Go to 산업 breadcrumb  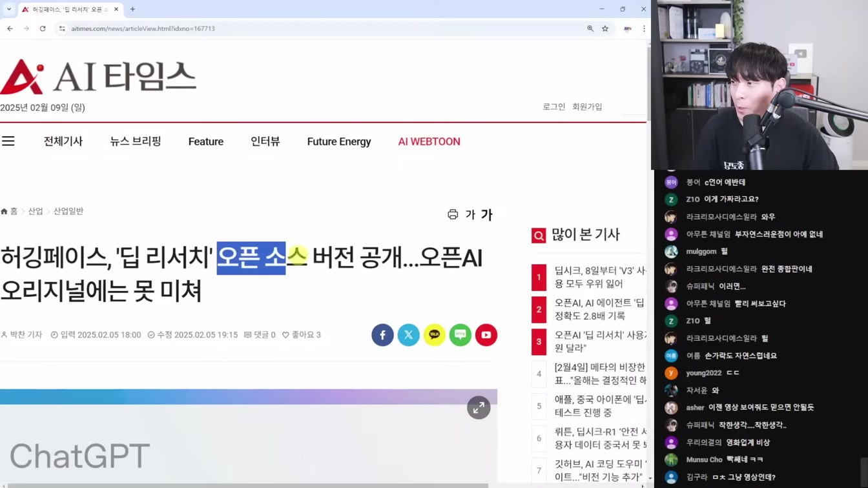36,211
